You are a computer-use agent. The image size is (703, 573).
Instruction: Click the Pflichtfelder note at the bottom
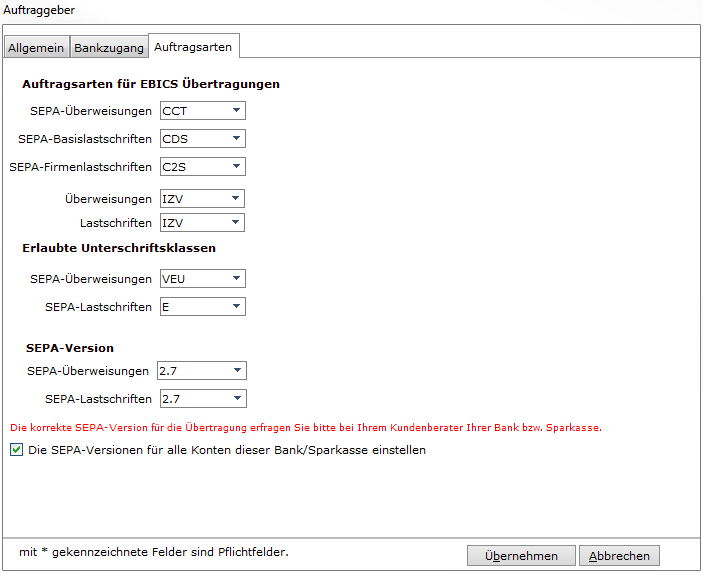(154, 552)
